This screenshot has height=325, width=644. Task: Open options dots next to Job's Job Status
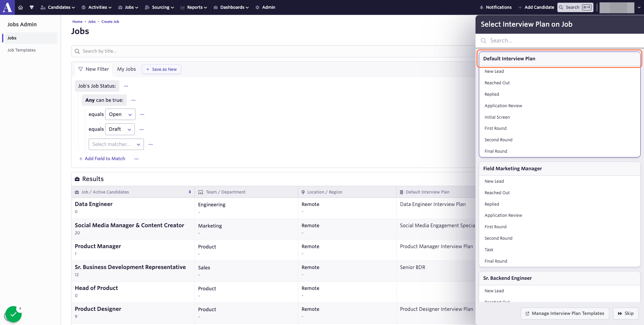coord(126,86)
